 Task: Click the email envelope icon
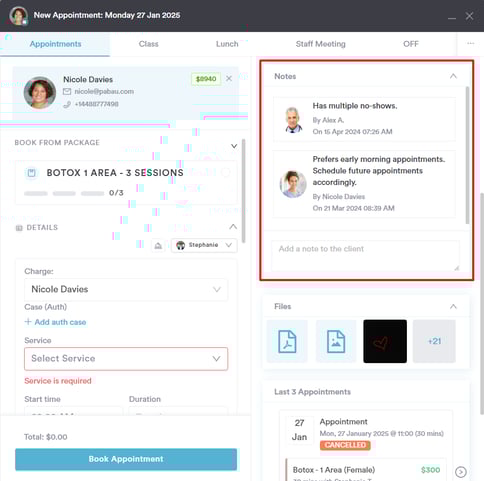(x=67, y=91)
